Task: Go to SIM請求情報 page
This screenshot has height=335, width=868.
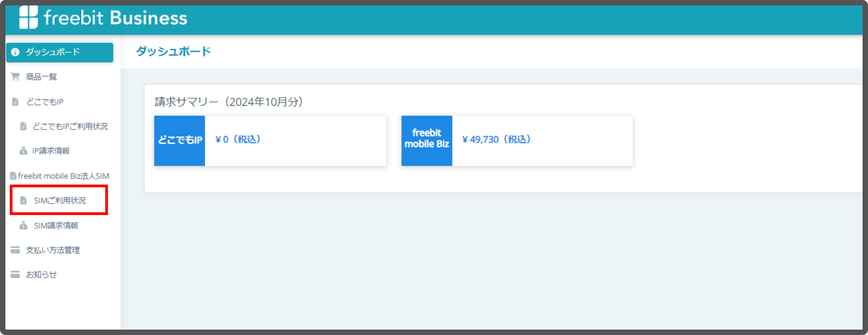Action: 56,225
